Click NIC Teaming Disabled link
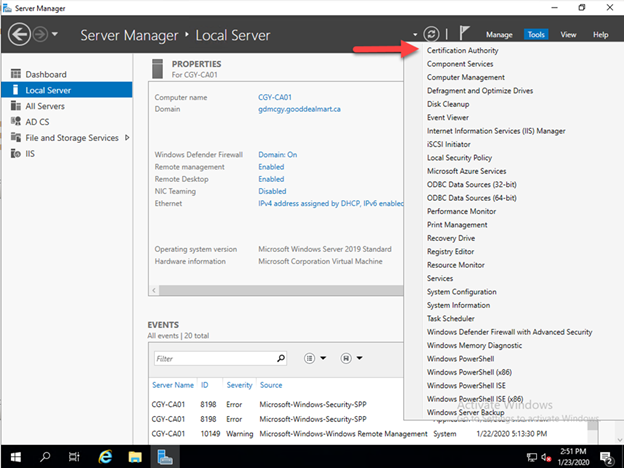The height and width of the screenshot is (468, 624). click(x=272, y=191)
